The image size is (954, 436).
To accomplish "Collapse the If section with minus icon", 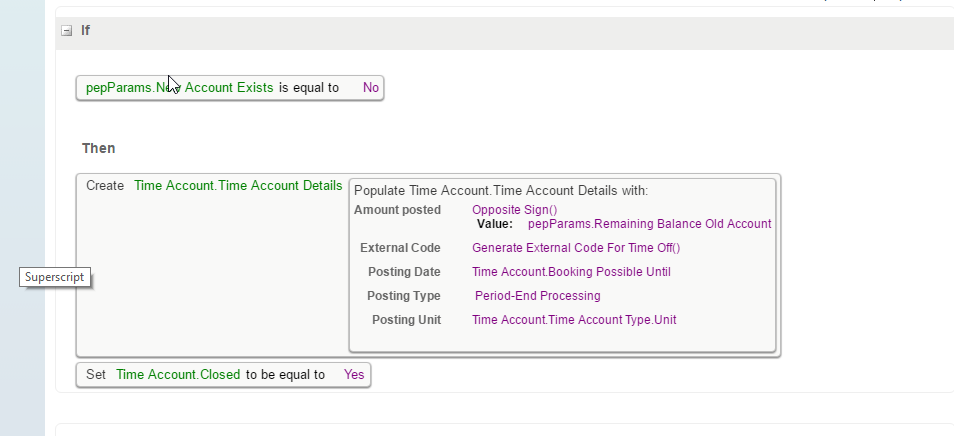I will pyautogui.click(x=67, y=30).
